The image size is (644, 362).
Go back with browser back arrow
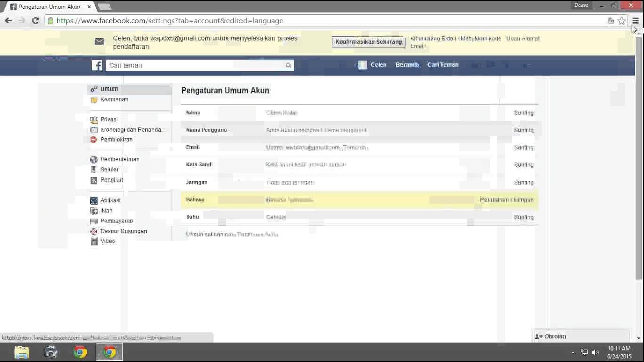(x=8, y=21)
